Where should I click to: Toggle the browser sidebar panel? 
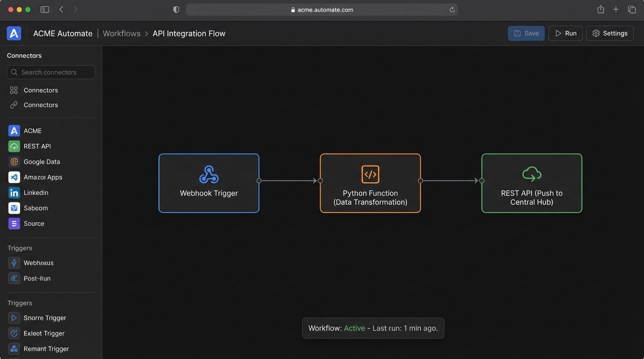coord(45,9)
